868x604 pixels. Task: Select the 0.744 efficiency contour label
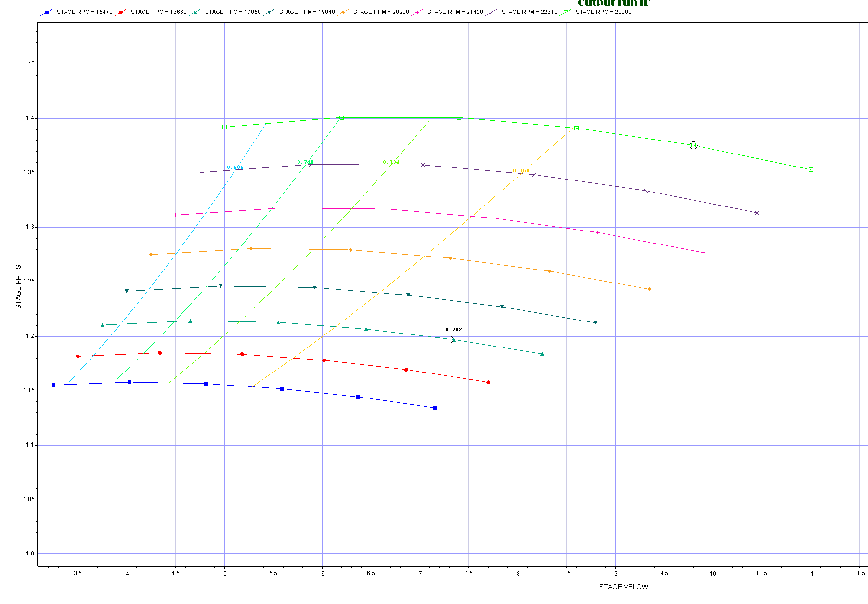(391, 162)
